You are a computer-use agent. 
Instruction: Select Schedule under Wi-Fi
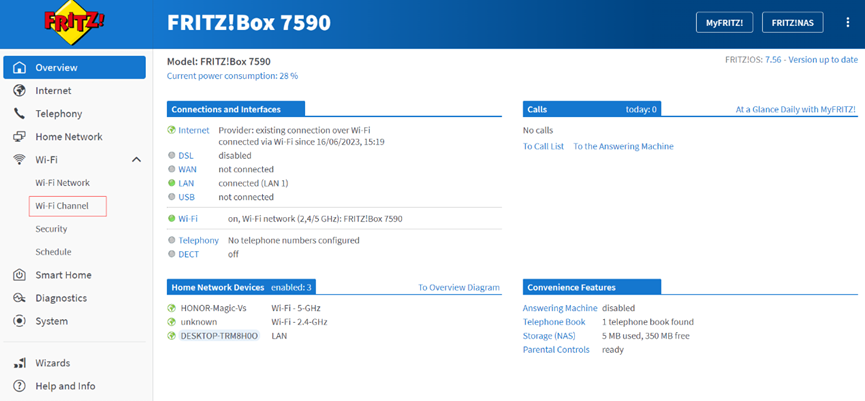[x=54, y=252]
